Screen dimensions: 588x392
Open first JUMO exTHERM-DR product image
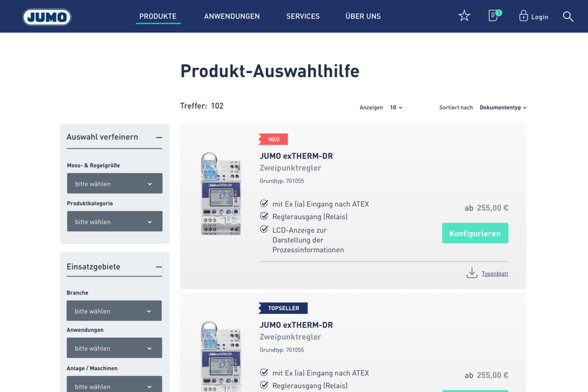(x=220, y=194)
